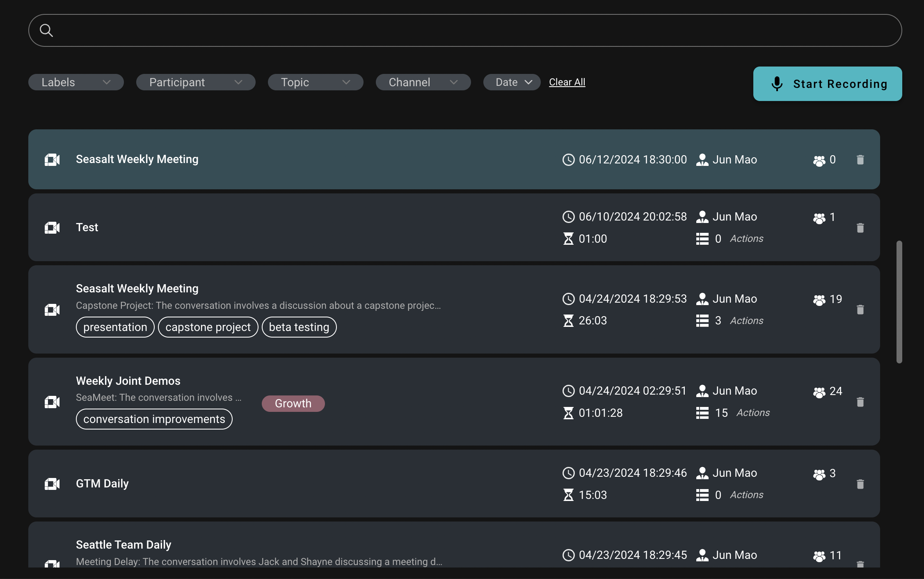Viewport: 924px width, 579px height.
Task: Open the GTM Daily meeting title
Action: [103, 484]
